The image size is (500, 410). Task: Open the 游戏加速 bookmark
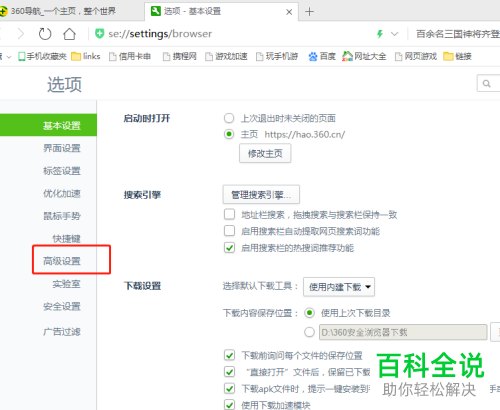tap(226, 57)
